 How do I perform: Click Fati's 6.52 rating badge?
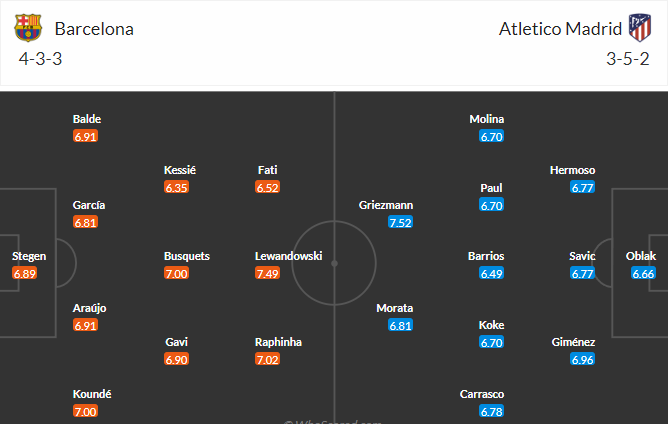[x=268, y=187]
